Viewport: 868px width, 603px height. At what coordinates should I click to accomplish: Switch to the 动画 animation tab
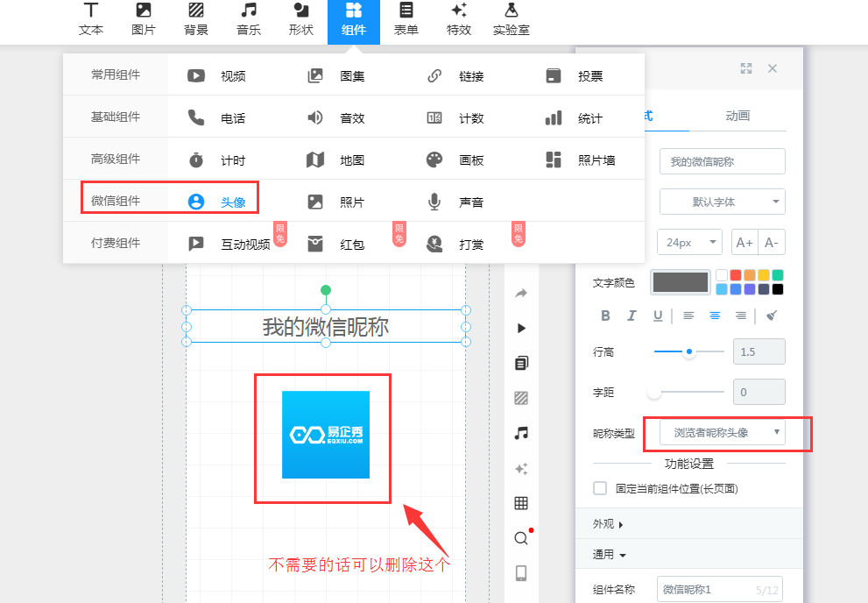(x=737, y=116)
